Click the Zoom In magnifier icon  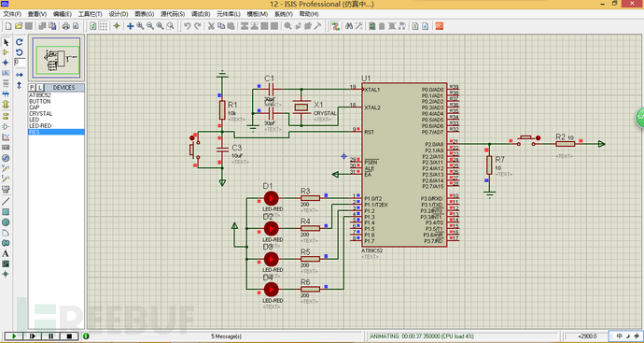pos(140,26)
